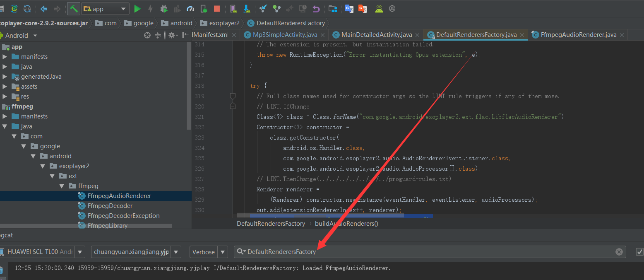Click the Apply Changes lightning icon

coord(150,9)
